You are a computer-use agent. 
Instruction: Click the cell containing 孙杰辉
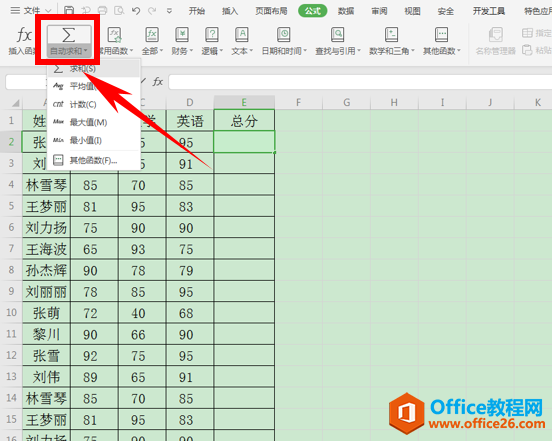pyautogui.click(x=46, y=270)
